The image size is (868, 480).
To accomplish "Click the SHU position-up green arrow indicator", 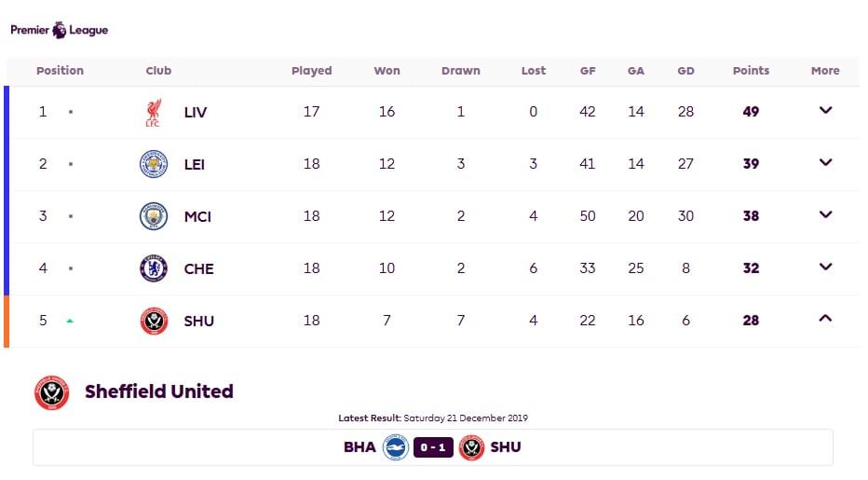I will pos(70,321).
